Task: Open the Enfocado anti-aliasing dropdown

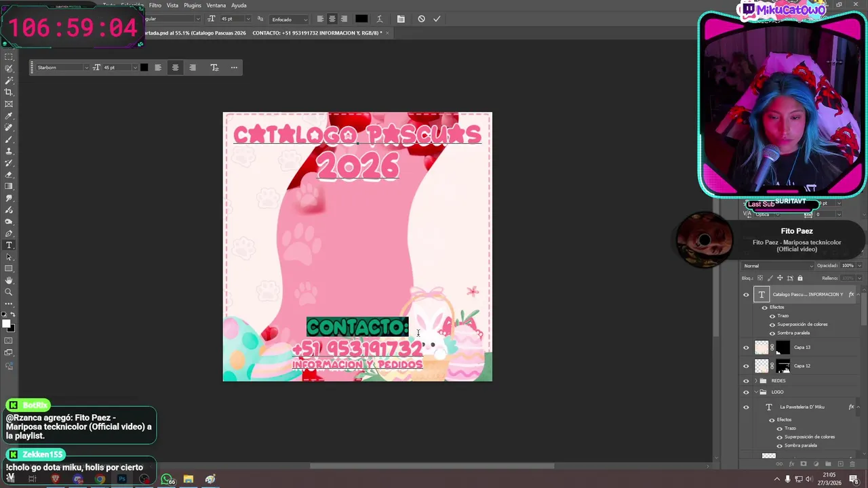Action: (288, 19)
